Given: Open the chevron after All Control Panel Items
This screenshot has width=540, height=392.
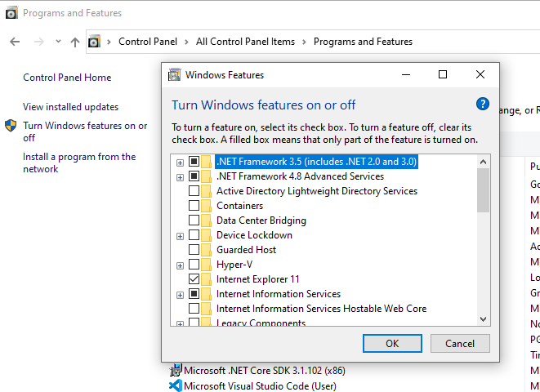Looking at the screenshot, I should point(304,42).
